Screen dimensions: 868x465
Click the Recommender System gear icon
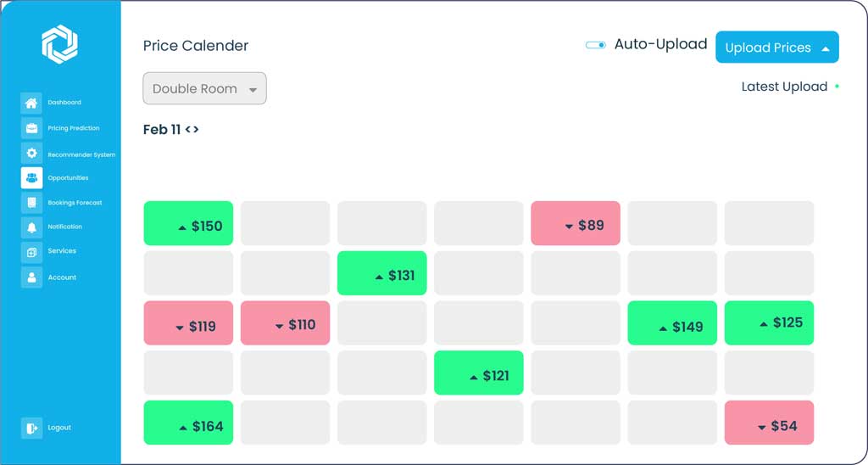[x=31, y=154]
